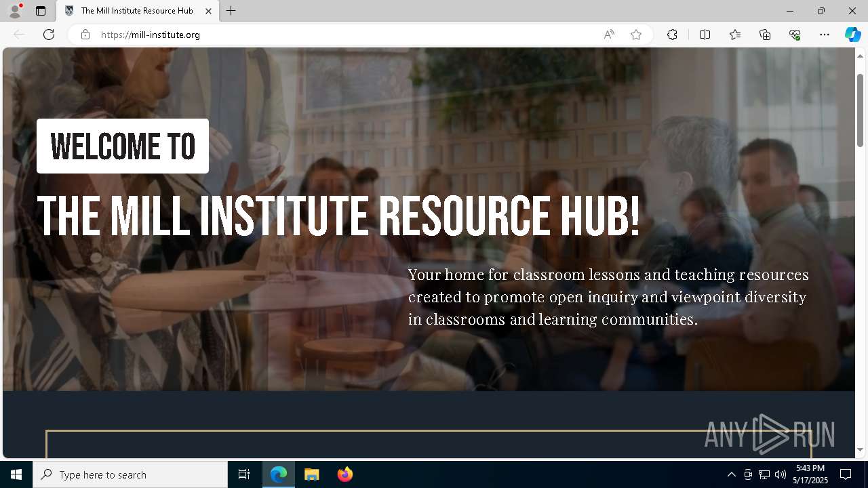Image resolution: width=868 pixels, height=488 pixels.
Task: Click the WELCOME TO banner
Action: click(123, 146)
